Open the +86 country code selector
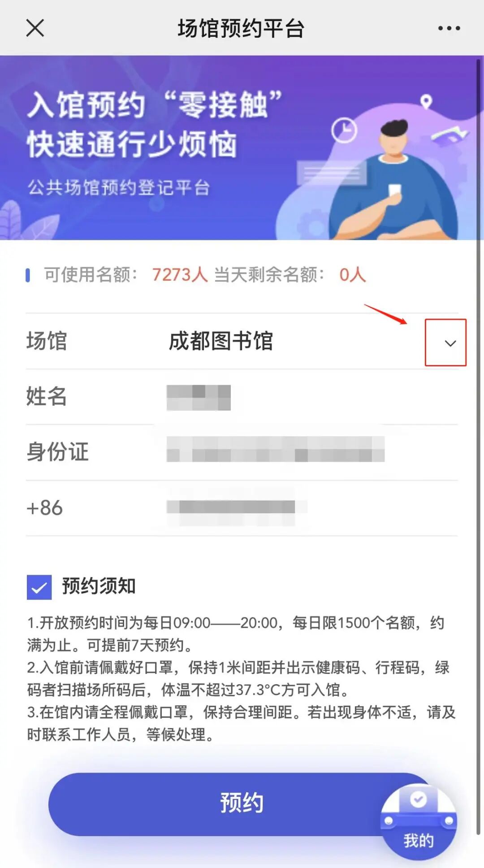 pos(45,508)
